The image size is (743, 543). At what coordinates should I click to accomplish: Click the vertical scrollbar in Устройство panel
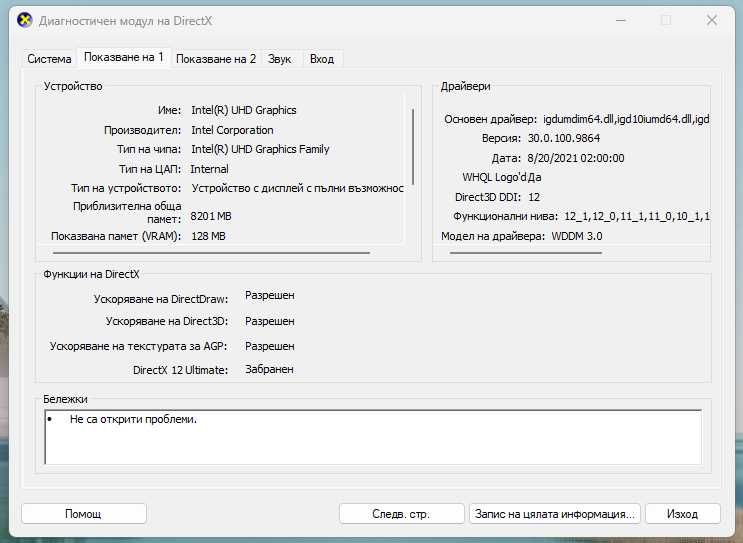413,147
